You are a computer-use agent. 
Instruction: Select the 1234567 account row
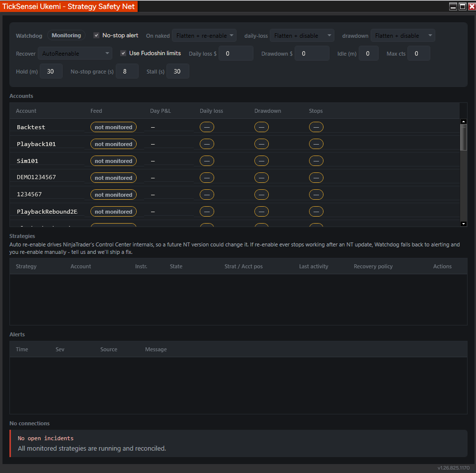pyautogui.click(x=235, y=195)
